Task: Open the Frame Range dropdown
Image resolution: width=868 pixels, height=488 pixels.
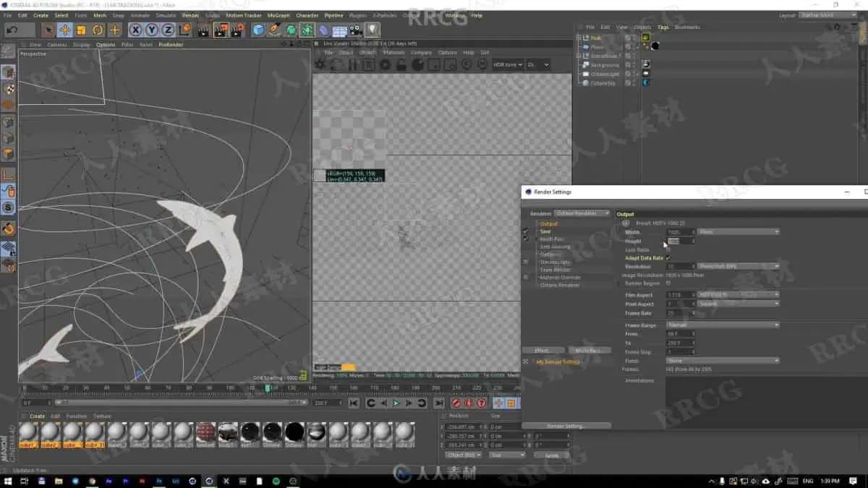Action: coord(723,325)
